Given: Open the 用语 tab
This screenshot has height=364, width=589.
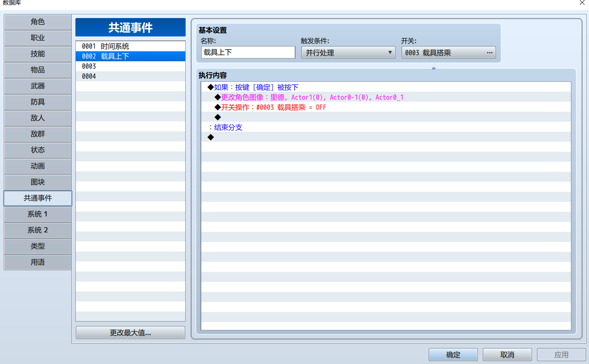Looking at the screenshot, I should pyautogui.click(x=38, y=262).
